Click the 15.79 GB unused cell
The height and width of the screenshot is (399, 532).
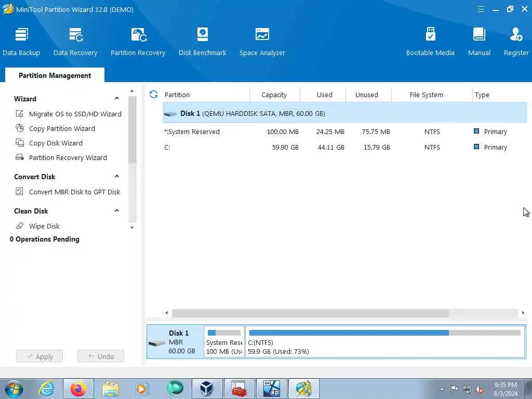[x=377, y=147]
